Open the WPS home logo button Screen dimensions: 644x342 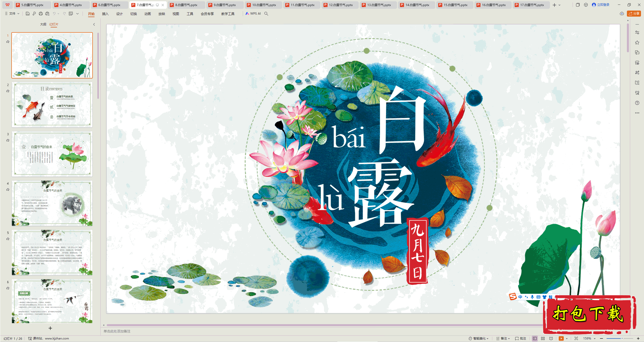point(8,5)
